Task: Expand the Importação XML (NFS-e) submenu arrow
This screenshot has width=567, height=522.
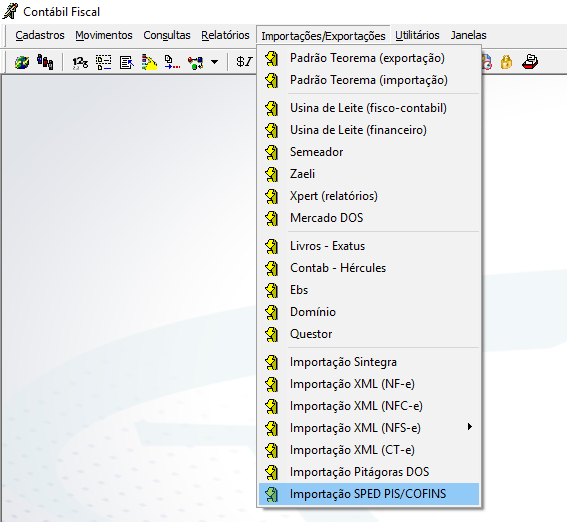Action: (469, 427)
